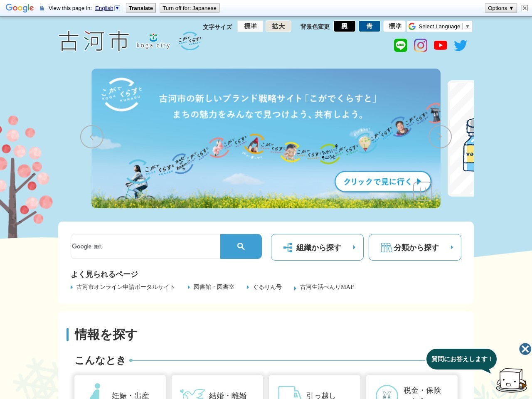Image resolution: width=532 pixels, height=399 pixels.
Task: Click 質問にお答えします！ chat bubble
Action: pos(461,359)
